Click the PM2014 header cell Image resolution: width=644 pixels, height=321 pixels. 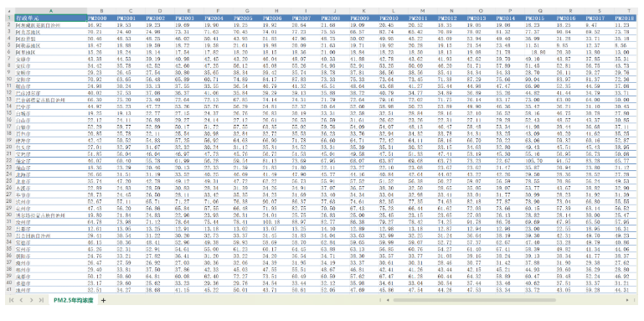(x=510, y=18)
